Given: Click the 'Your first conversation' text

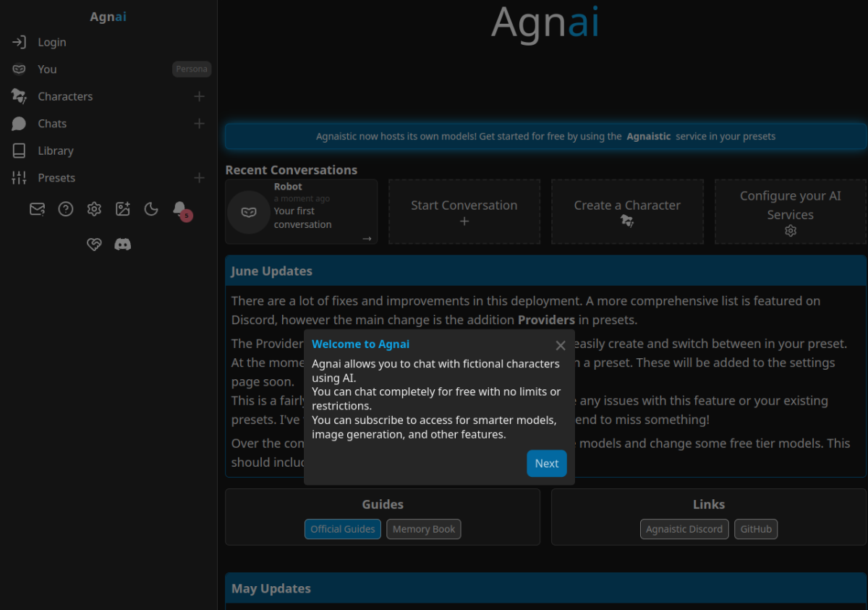Looking at the screenshot, I should 302,218.
